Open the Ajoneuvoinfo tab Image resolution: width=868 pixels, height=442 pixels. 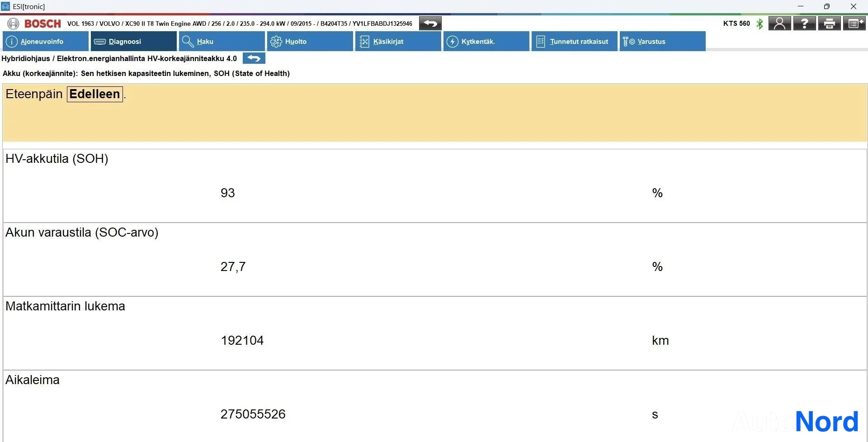coord(45,41)
